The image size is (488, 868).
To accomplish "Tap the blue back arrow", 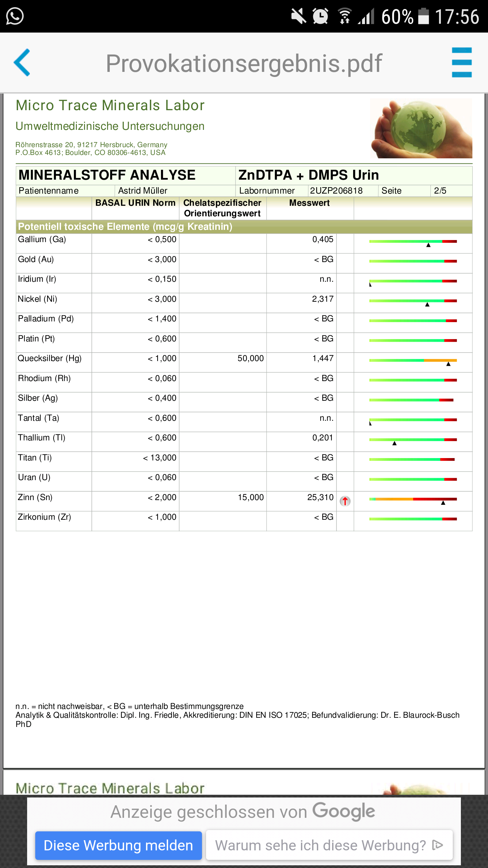I will (22, 62).
